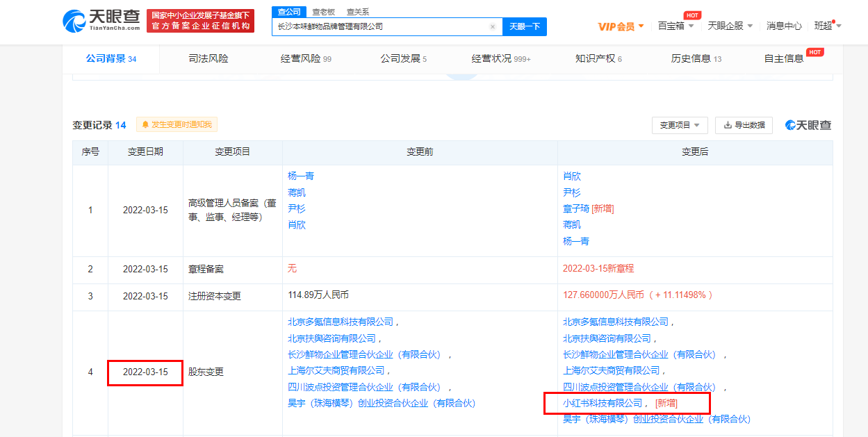This screenshot has width=868, height=437.
Task: Open 上海尔艾夫商贸有限公司 in 变更前 column
Action: coord(336,370)
